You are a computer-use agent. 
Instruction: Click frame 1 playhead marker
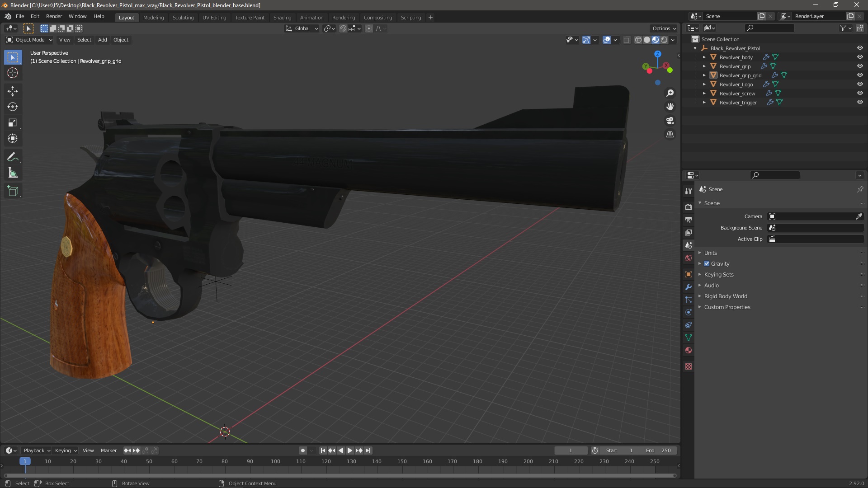[25, 461]
